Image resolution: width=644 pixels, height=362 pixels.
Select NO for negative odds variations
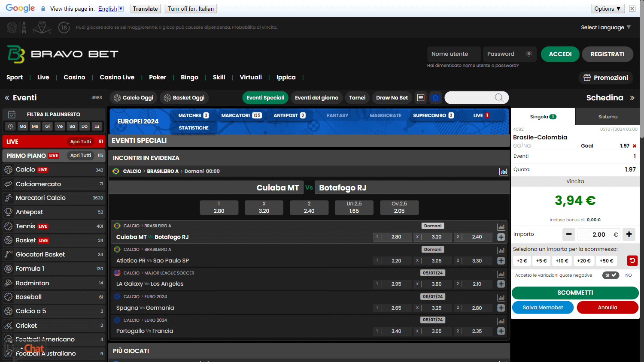tap(629, 275)
